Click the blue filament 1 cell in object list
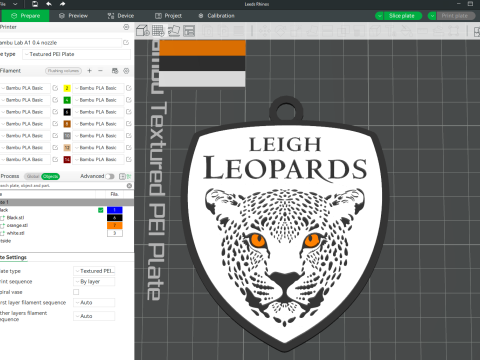 pos(115,210)
